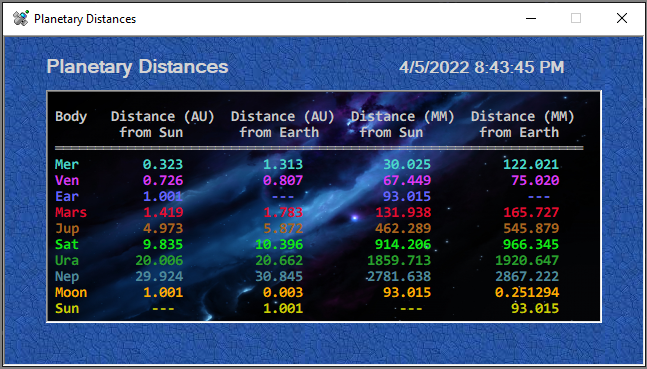The height and width of the screenshot is (369, 647).
Task: Minimize the Planetary Distances window
Action: 531,18
